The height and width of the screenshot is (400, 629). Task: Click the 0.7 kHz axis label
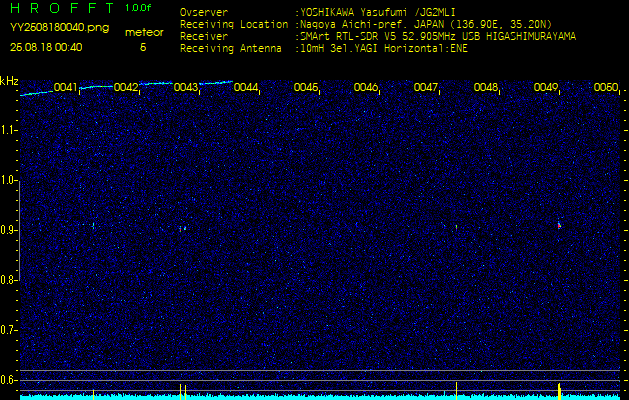tap(8, 330)
